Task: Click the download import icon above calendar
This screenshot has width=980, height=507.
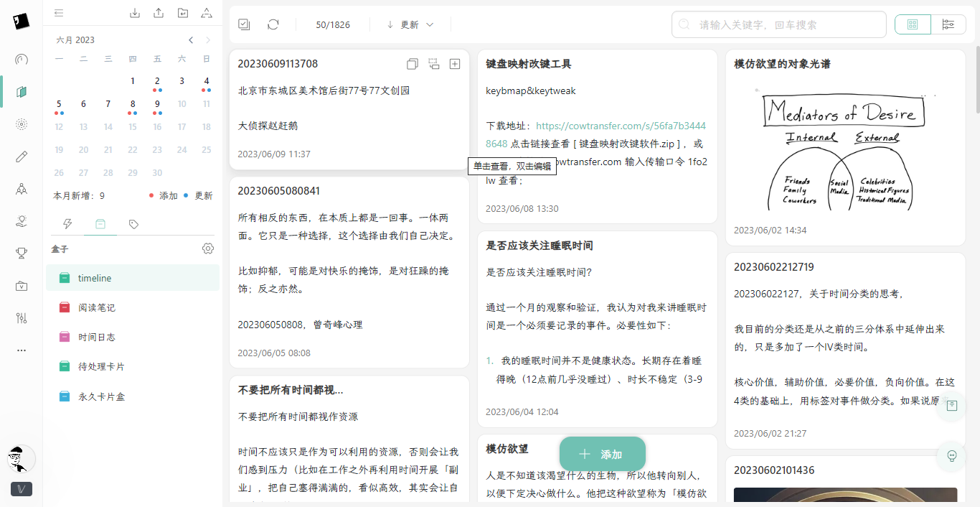Action: tap(135, 13)
